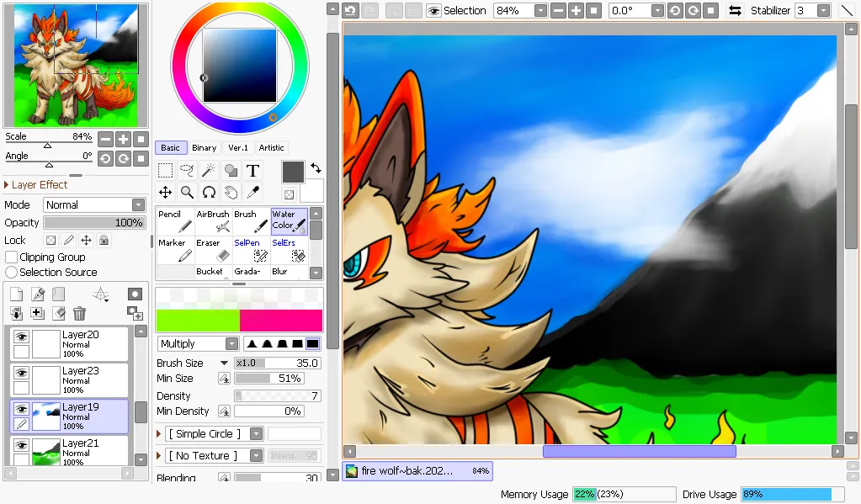Choose the Marker tool
The width and height of the screenshot is (861, 504).
point(175,250)
